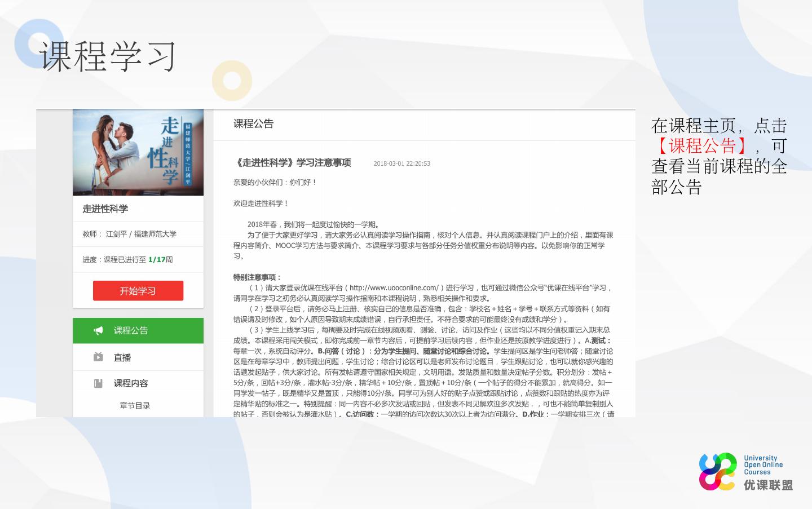Screen dimensions: 812x509
Task: Open 章节目录 under 课程内容
Action: [x=135, y=405]
